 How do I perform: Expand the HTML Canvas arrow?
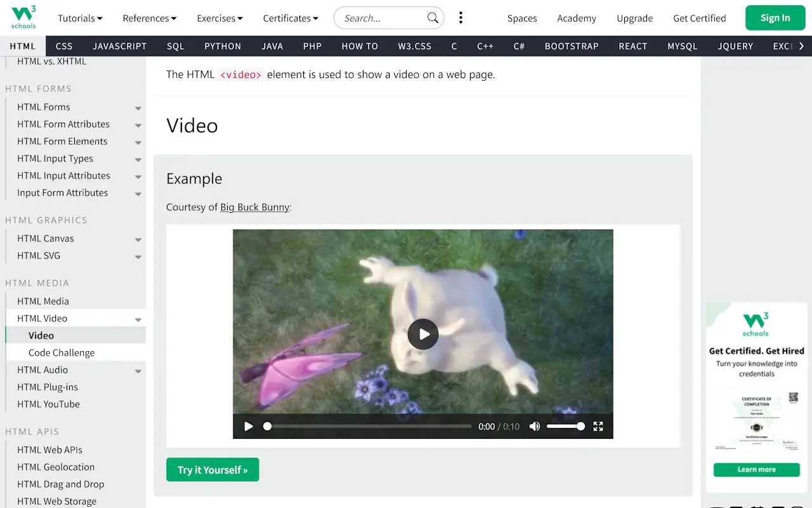(138, 240)
